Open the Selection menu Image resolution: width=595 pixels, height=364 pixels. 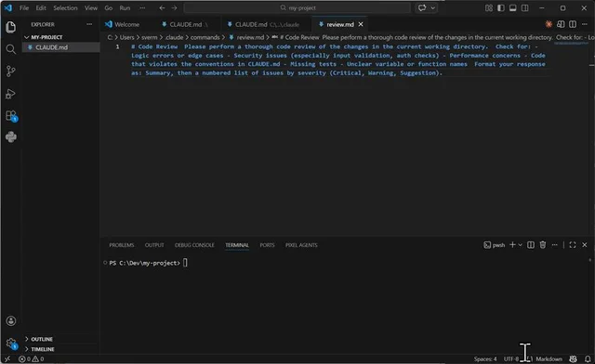(65, 8)
